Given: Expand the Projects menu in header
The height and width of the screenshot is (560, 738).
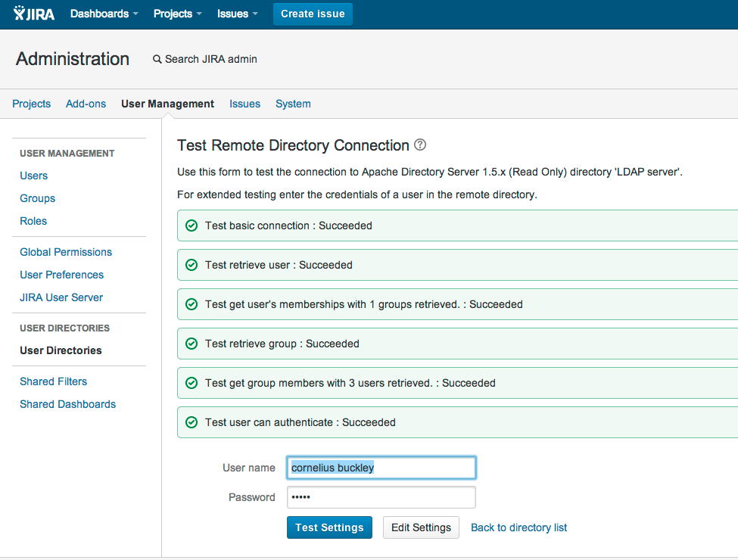Looking at the screenshot, I should pos(177,14).
